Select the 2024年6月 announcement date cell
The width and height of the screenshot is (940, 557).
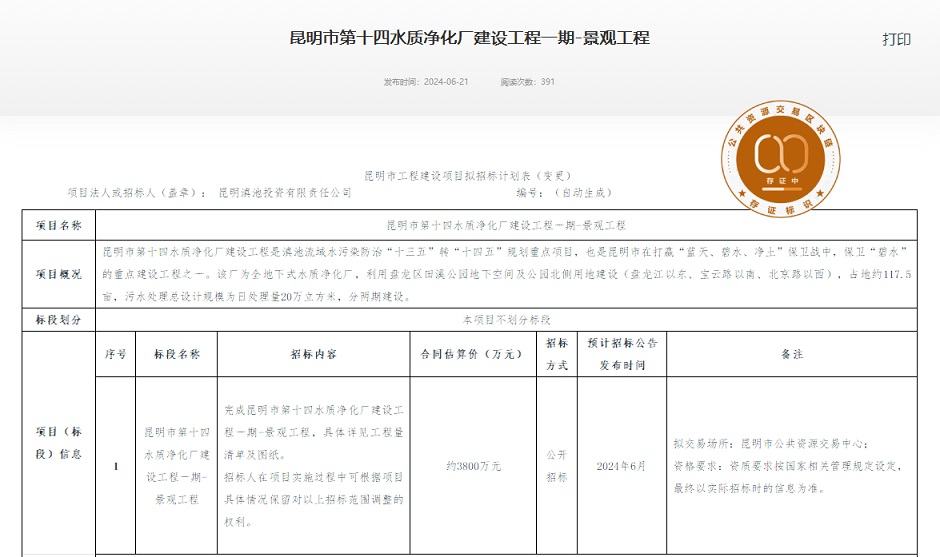(621, 466)
